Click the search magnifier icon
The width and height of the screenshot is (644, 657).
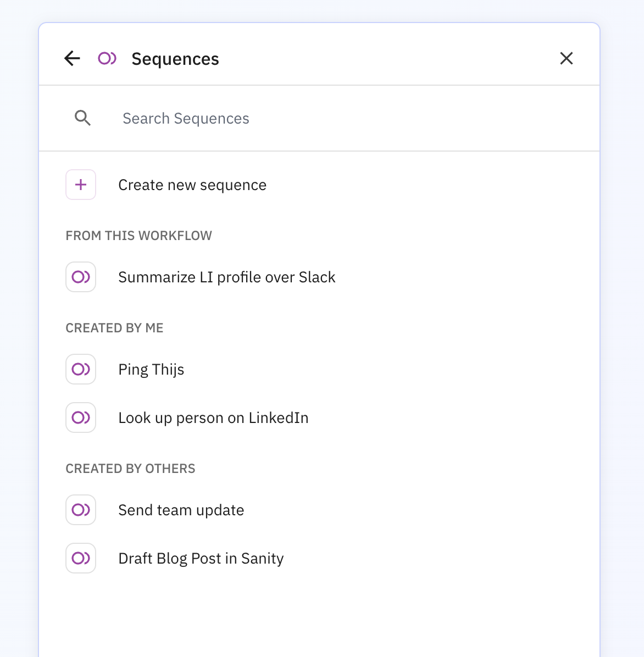click(83, 118)
